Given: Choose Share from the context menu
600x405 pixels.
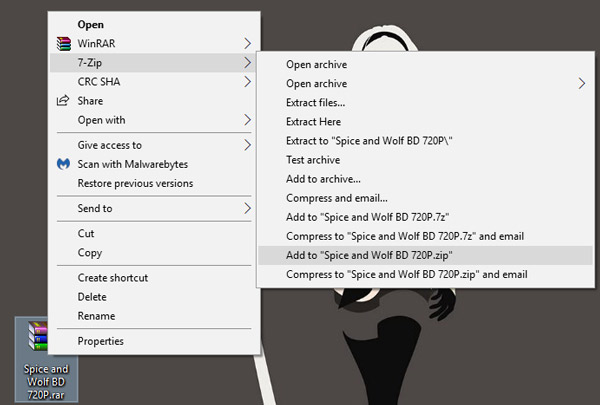Looking at the screenshot, I should click(x=155, y=101).
